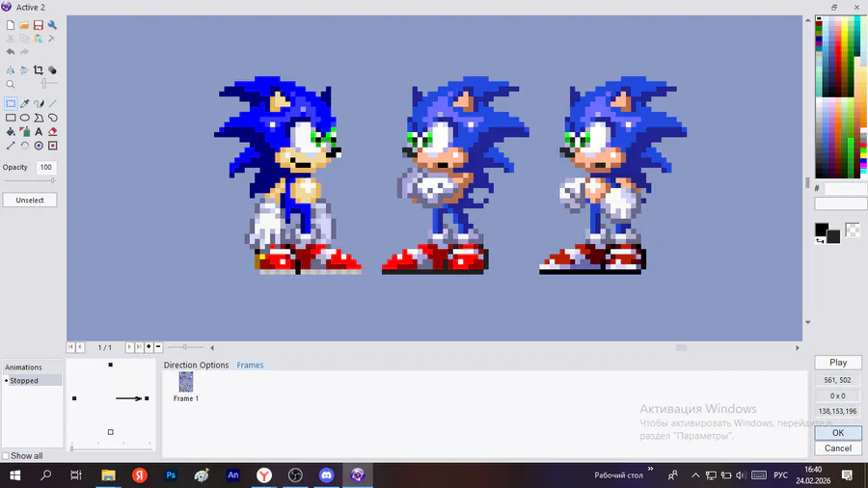This screenshot has width=868, height=488.
Task: Open File Explorer from the taskbar
Action: (x=108, y=474)
